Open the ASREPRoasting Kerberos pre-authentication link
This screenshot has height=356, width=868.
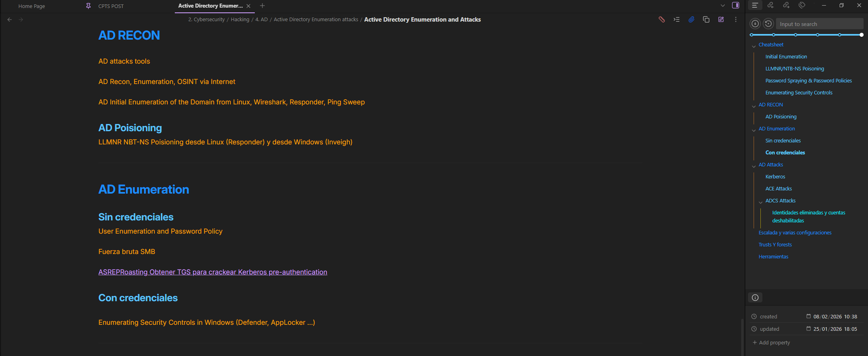[x=212, y=272]
